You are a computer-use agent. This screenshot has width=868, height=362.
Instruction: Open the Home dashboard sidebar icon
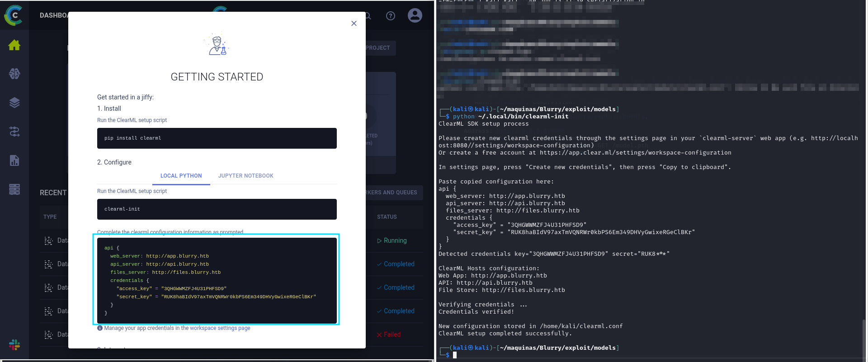pos(14,45)
